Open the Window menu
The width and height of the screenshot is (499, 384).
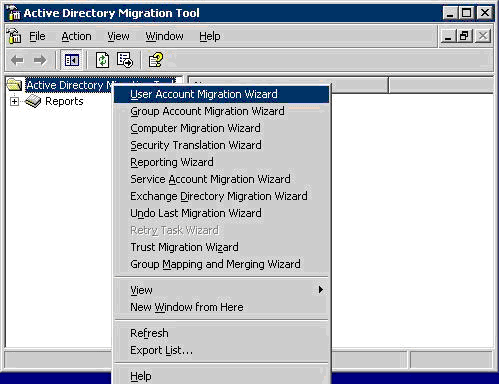pyautogui.click(x=164, y=36)
